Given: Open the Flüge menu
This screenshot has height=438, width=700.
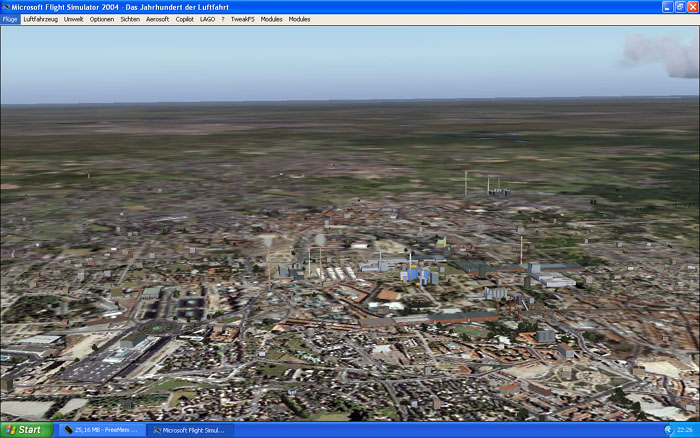Looking at the screenshot, I should [10, 19].
